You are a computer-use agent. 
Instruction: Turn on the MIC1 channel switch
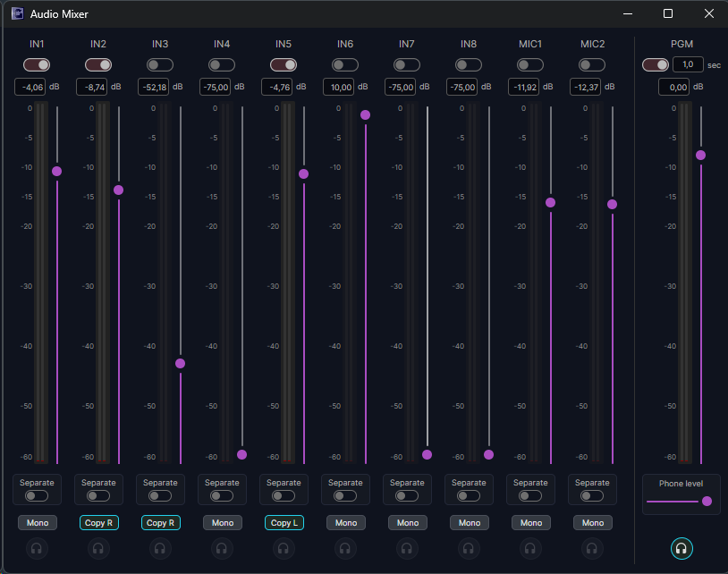530,65
